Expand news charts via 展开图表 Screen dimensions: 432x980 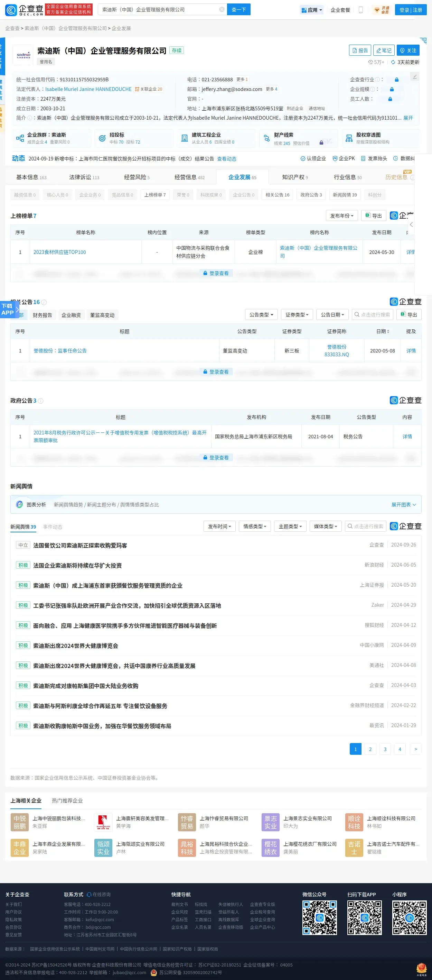[x=404, y=505]
